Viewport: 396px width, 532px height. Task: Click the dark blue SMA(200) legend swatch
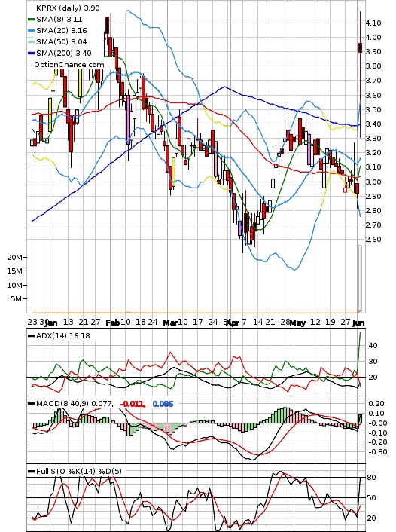[x=31, y=54]
